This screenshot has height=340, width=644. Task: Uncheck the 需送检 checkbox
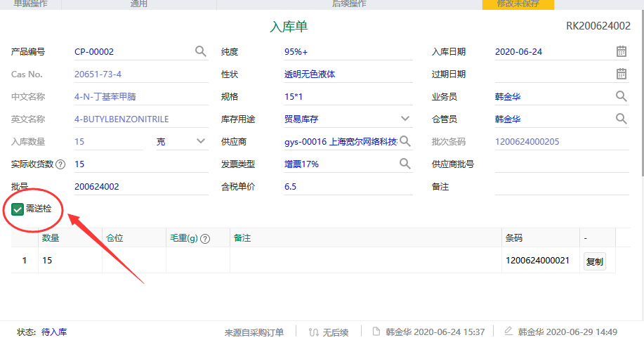coord(18,209)
